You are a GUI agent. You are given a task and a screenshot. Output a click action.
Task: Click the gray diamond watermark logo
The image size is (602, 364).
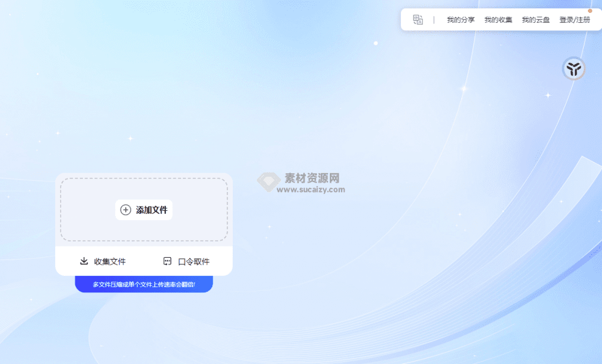(269, 182)
